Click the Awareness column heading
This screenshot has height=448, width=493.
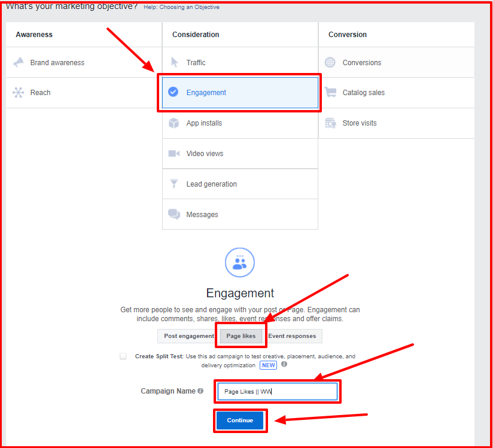(x=34, y=34)
